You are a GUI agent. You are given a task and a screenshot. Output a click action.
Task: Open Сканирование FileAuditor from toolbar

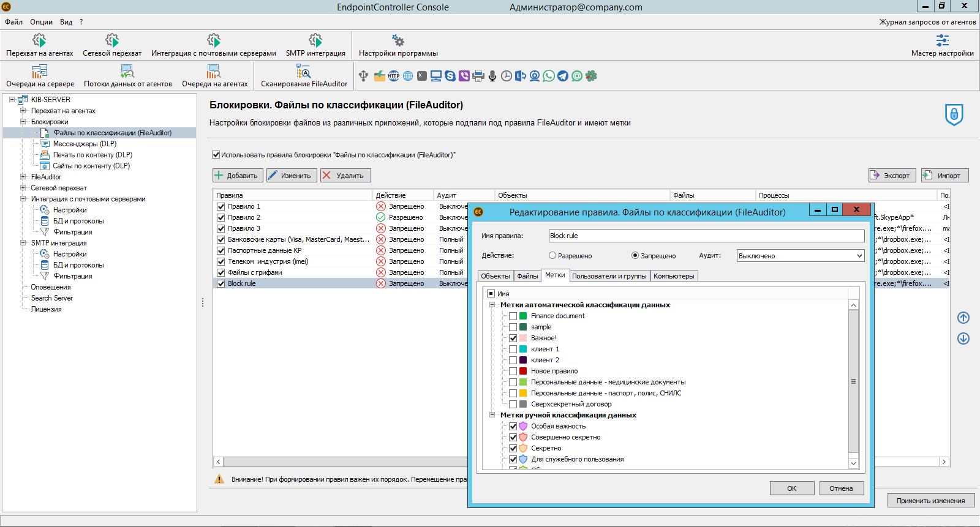pyautogui.click(x=304, y=76)
